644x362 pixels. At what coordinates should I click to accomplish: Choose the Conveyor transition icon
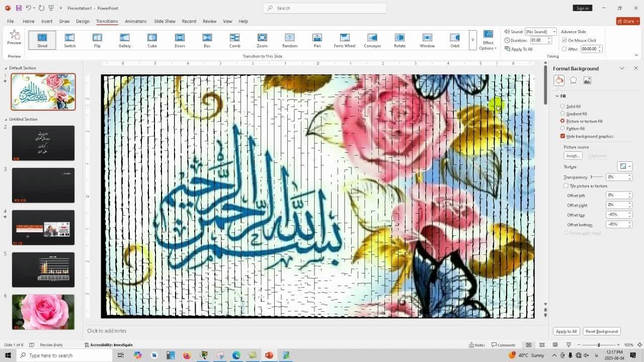click(x=372, y=40)
